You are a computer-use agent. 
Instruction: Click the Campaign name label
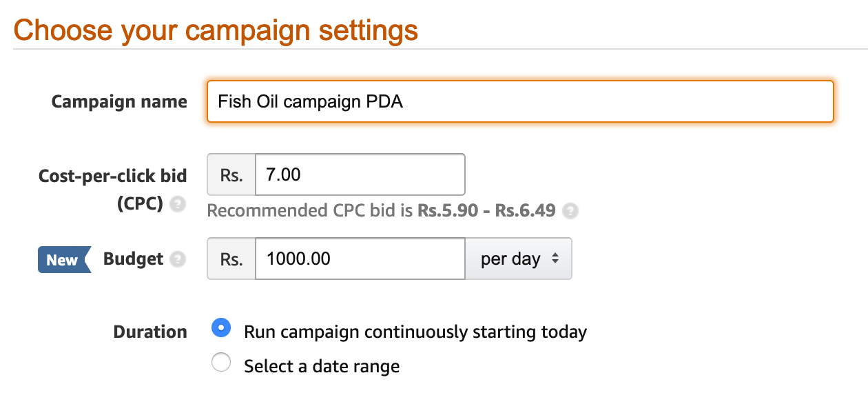(x=119, y=102)
